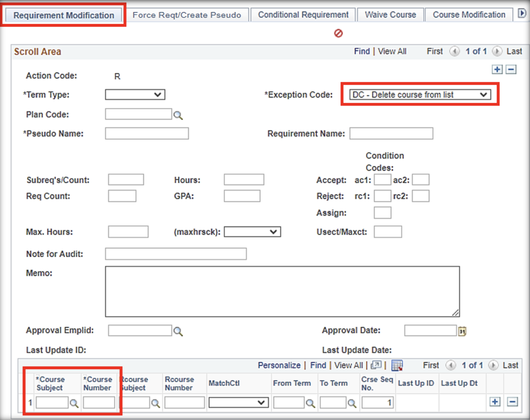Show more tabs with right arrow
This screenshot has height=420, width=530.
tap(522, 14)
